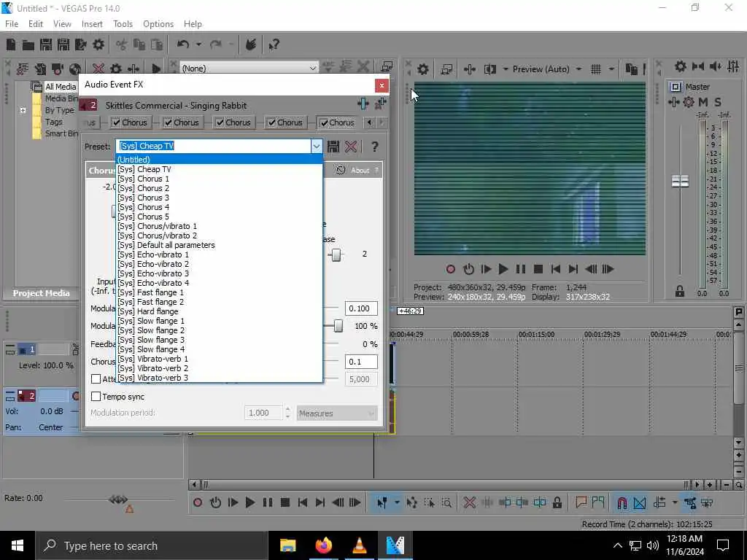747x560 pixels.
Task: Click the About button in Chorus panel
Action: pos(360,171)
